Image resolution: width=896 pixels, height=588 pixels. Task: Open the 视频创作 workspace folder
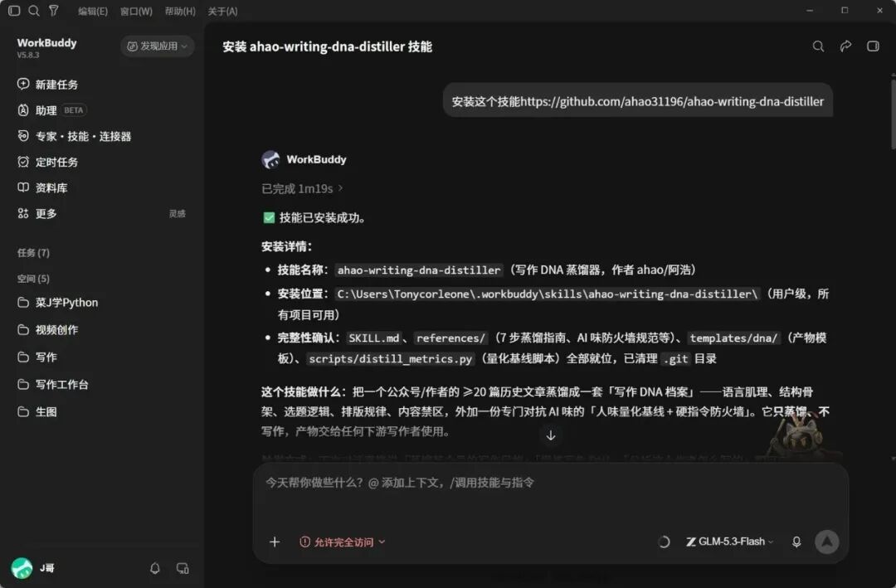click(48, 330)
